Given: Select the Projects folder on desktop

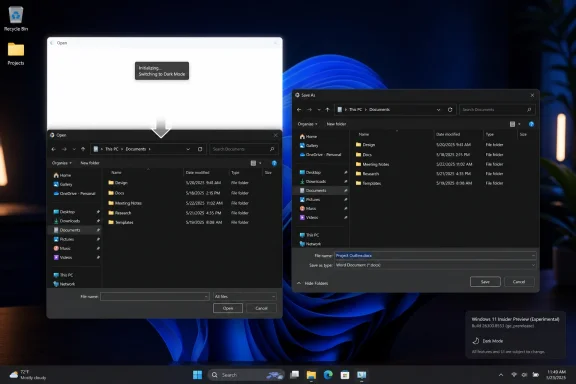Looking at the screenshot, I should pyautogui.click(x=16, y=54).
